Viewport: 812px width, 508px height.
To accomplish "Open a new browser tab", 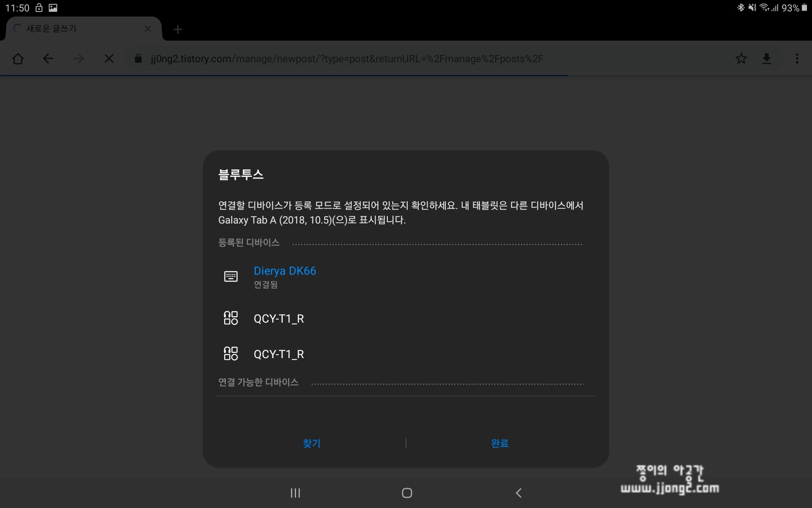I will pyautogui.click(x=178, y=29).
